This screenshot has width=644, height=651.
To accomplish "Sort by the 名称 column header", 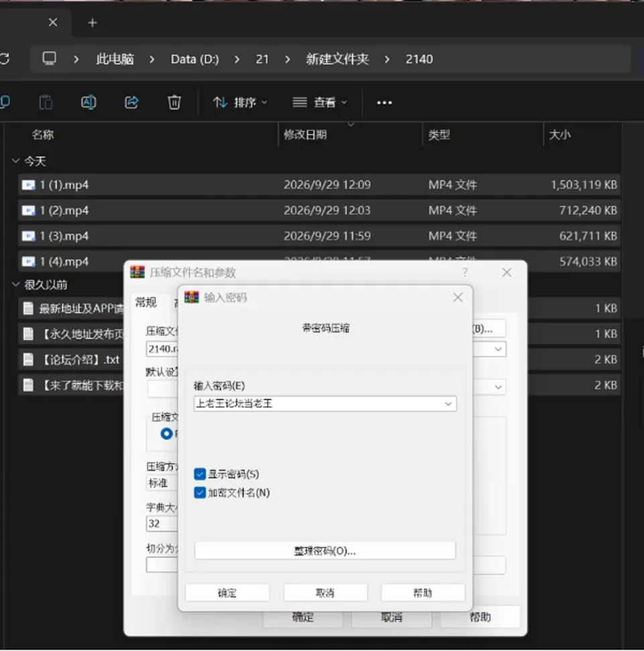I will (43, 135).
